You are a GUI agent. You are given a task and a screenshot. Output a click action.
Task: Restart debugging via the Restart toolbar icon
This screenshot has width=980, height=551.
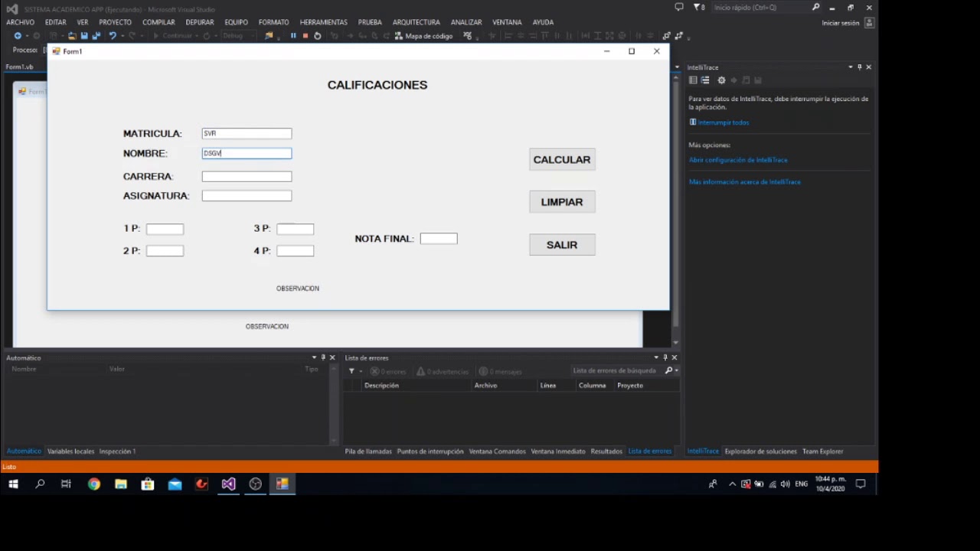318,36
